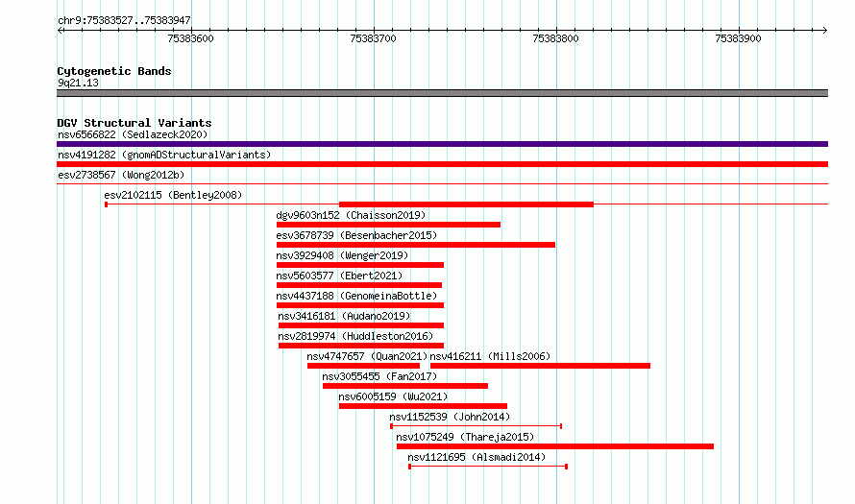
Task: Click ruler position 75383600
Action: [191, 38]
